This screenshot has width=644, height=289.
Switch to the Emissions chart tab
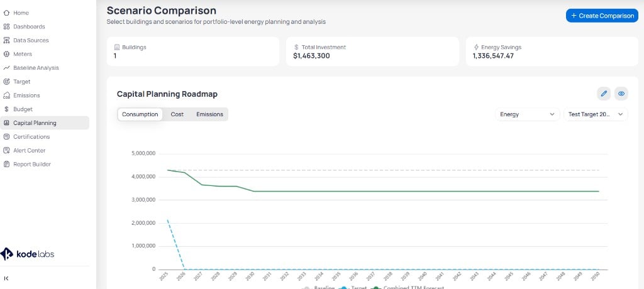(209, 114)
